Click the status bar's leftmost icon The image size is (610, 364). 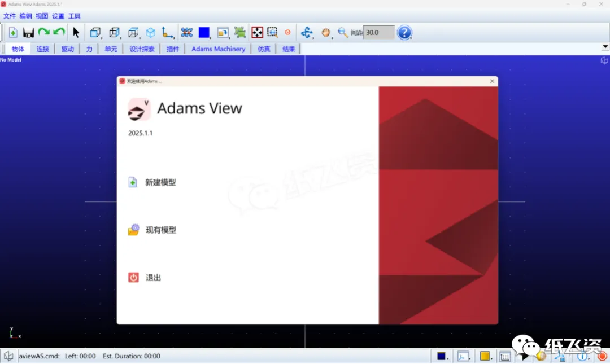8,356
